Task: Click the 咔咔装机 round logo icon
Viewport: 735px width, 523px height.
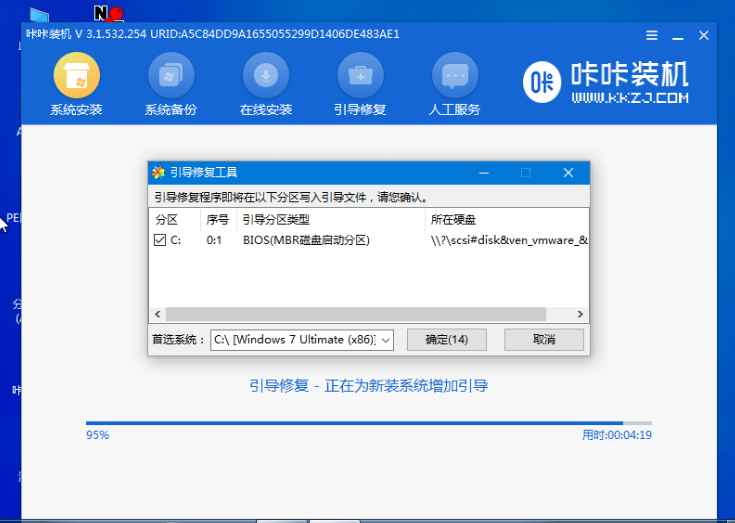Action: 542,82
